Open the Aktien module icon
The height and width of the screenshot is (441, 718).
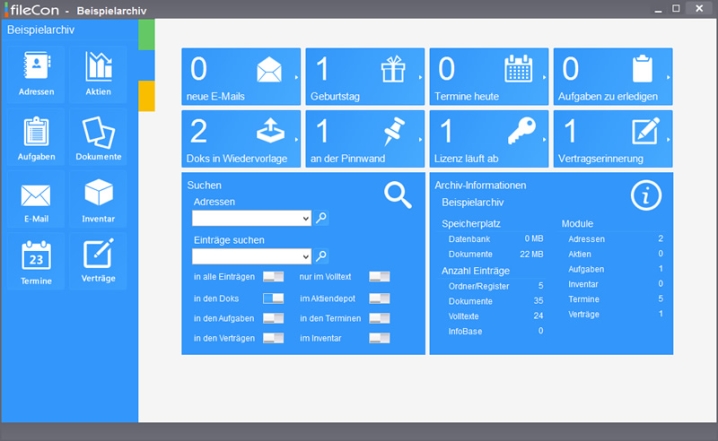[x=98, y=74]
